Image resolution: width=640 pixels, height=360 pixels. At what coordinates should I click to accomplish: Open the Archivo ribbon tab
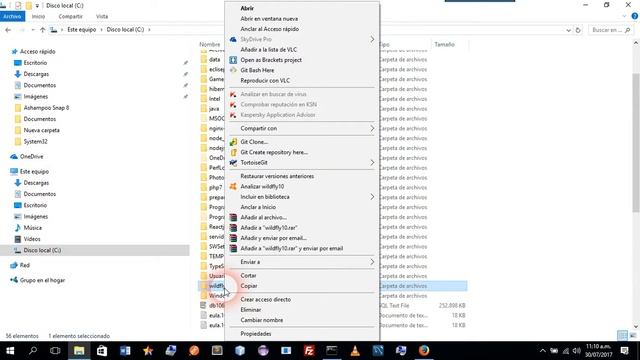pos(12,16)
